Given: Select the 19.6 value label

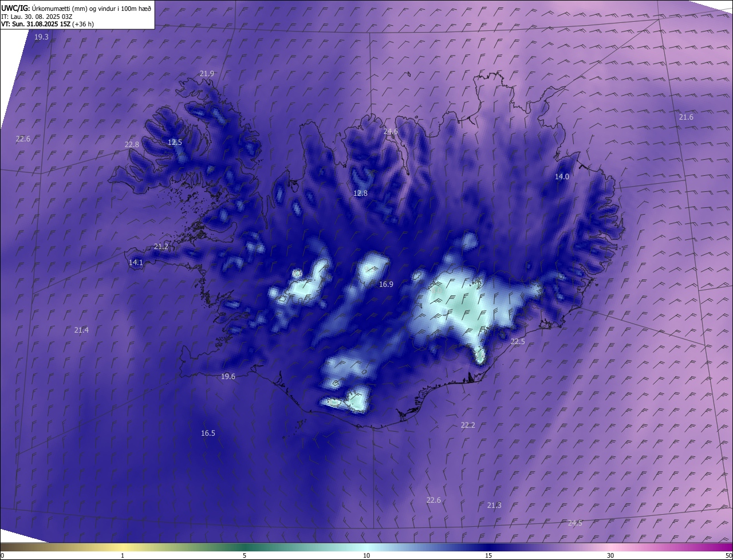Looking at the screenshot, I should click(x=228, y=376).
